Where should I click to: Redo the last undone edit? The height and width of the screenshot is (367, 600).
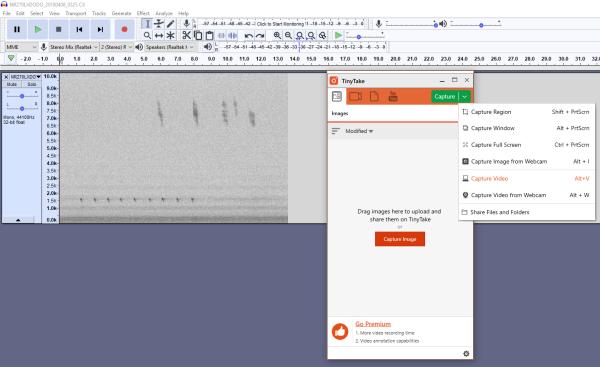point(260,36)
